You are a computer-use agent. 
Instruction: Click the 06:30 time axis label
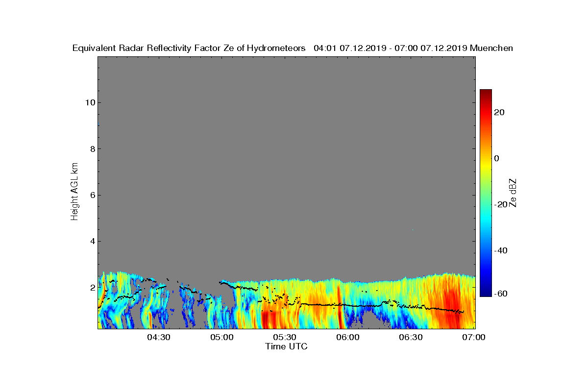[411, 338]
